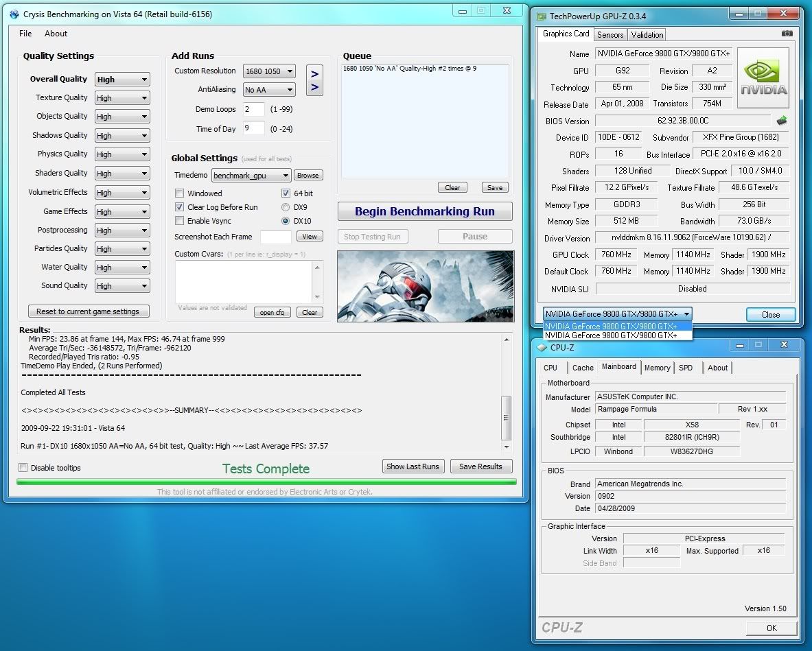Click the Crysis benchmark app icon in title bar

pyautogui.click(x=14, y=14)
